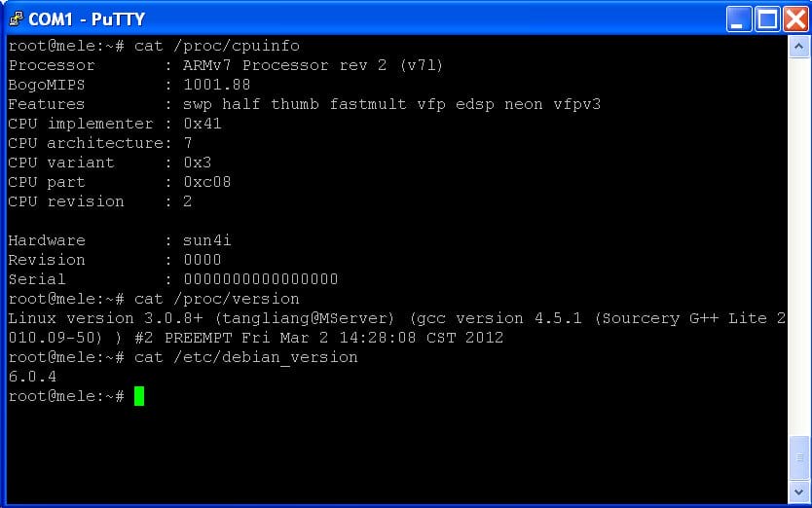Click the Hardware value sun4i
Image resolution: width=812 pixels, height=508 pixels.
coord(207,240)
